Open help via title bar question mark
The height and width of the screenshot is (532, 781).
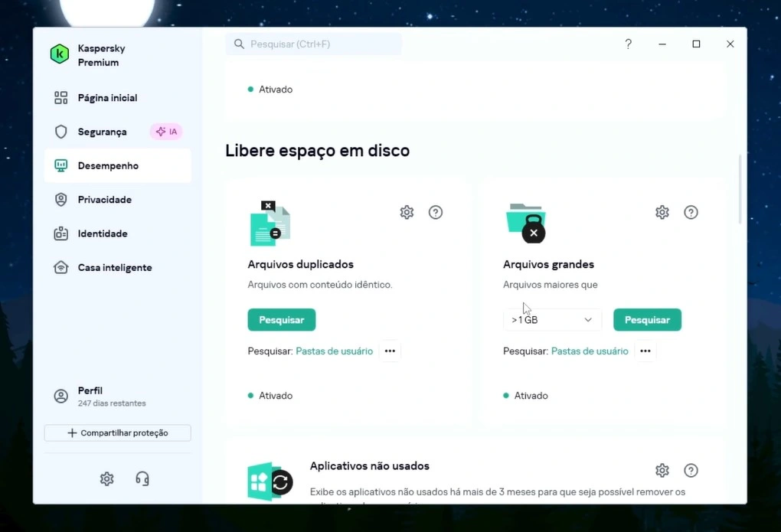coord(628,44)
